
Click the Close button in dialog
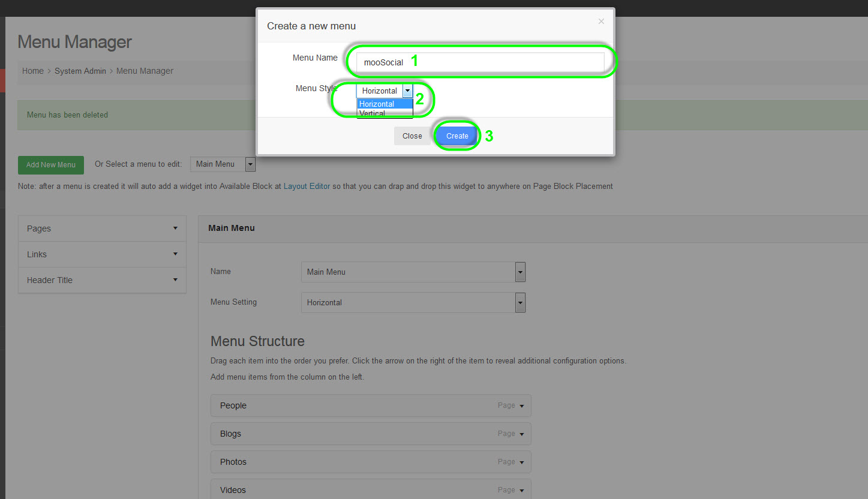click(x=412, y=136)
